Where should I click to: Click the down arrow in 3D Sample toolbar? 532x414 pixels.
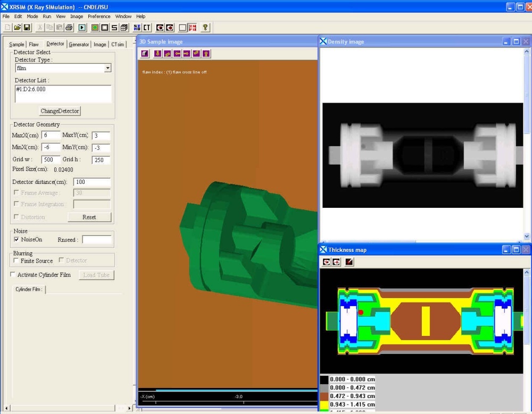157,53
